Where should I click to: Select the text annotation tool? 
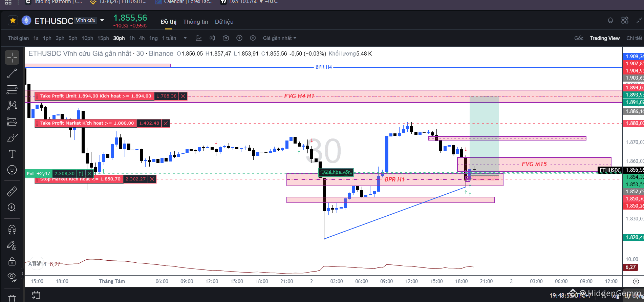pyautogui.click(x=12, y=154)
